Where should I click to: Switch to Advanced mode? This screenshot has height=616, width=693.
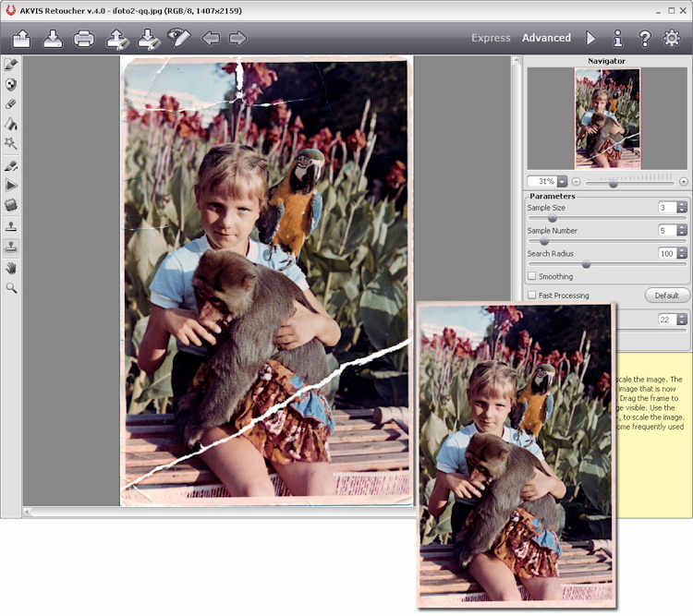[546, 38]
